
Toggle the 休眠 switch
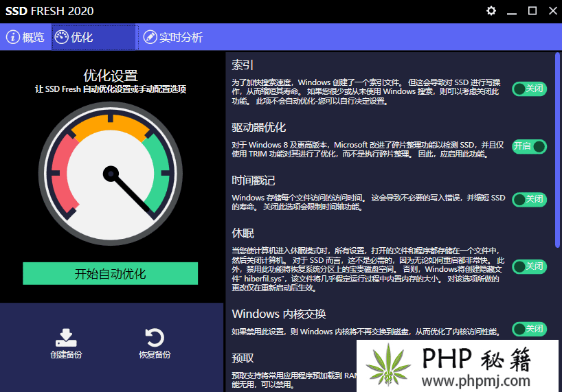pos(530,266)
